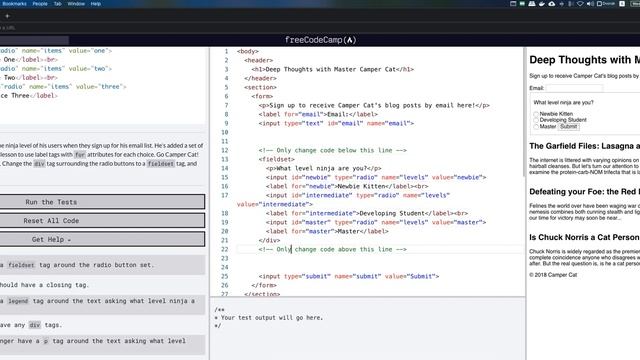
Task: Click the tray-shaped icon in the menu bar
Action: pos(532,4)
